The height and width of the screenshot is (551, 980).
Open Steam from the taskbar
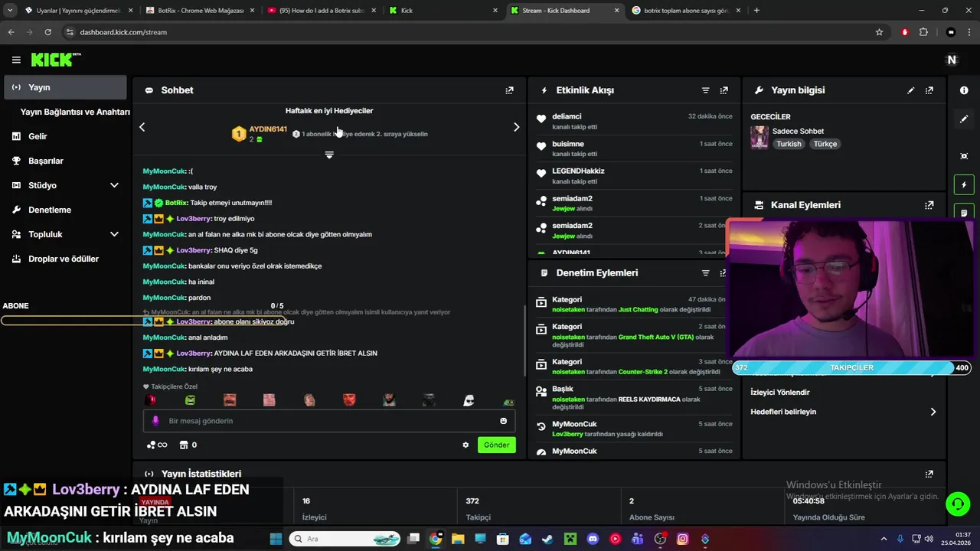click(547, 539)
